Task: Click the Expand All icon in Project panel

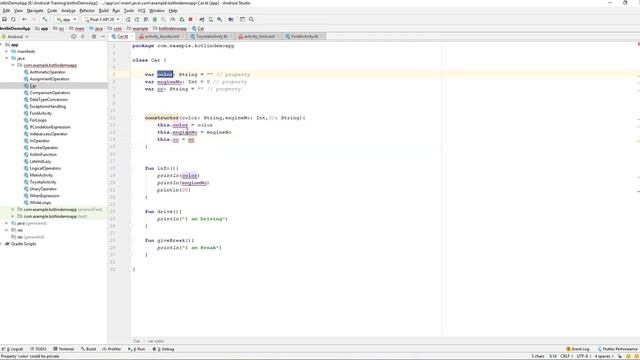Action: (83, 36)
